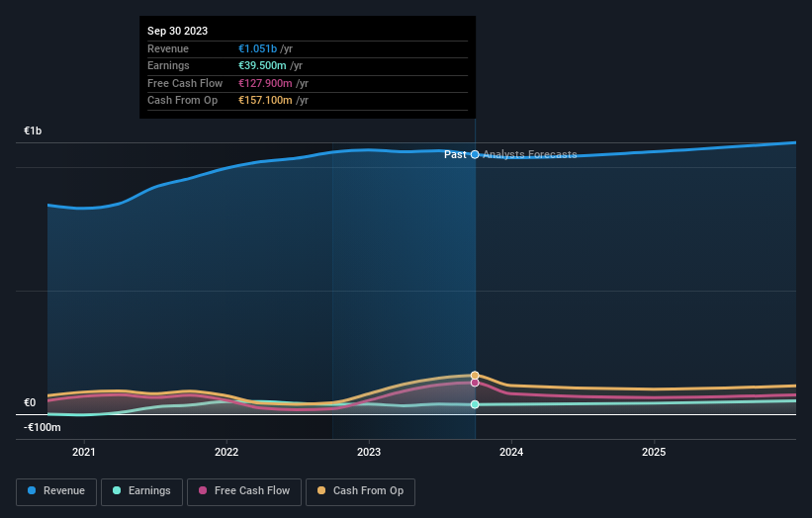
Task: Click the Sep 30 2023 tooltip date
Action: (178, 31)
